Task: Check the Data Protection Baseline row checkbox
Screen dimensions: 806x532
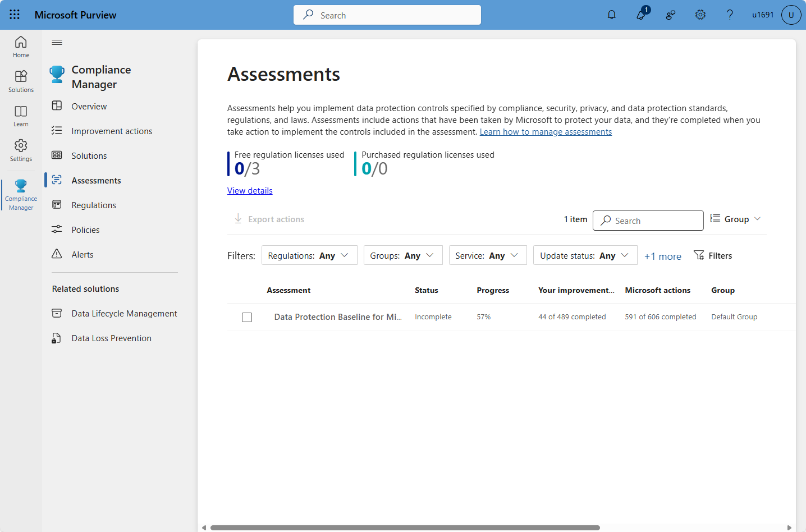Action: 247,317
